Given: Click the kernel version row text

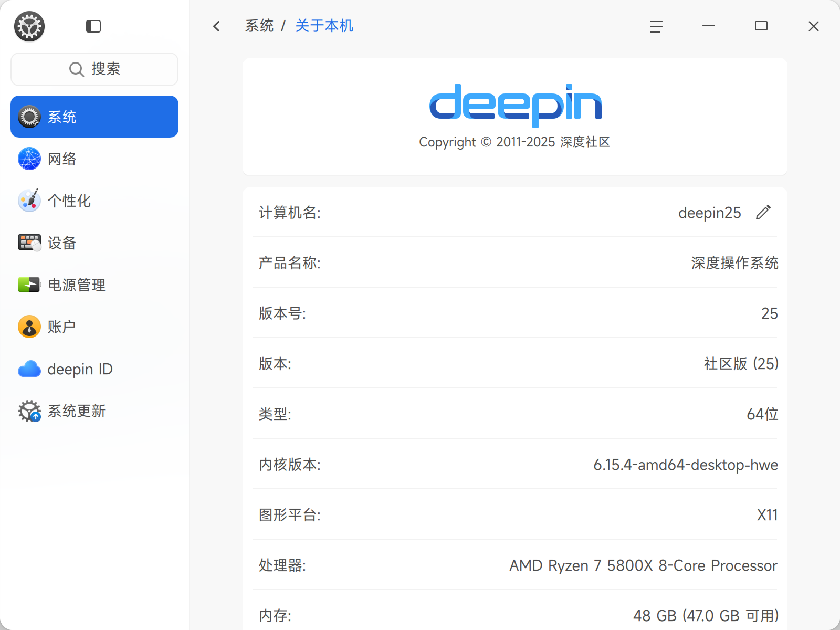Looking at the screenshot, I should pyautogui.click(x=686, y=465).
